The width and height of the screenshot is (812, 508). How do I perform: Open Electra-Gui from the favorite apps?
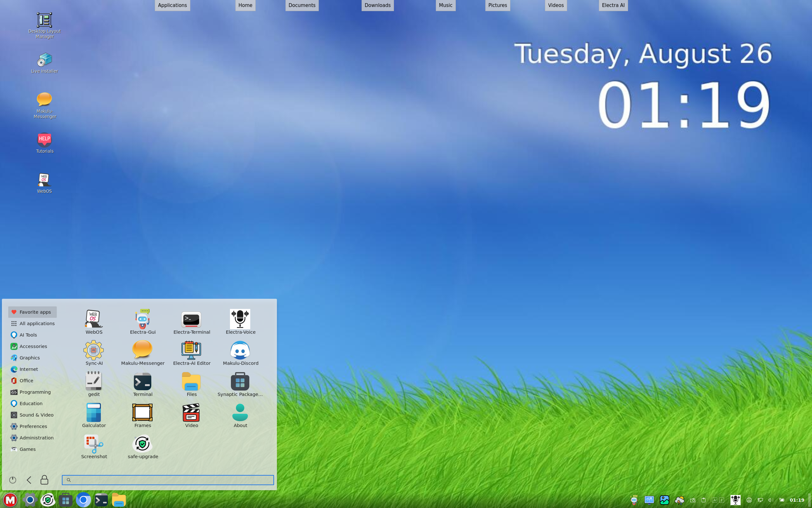(x=143, y=322)
